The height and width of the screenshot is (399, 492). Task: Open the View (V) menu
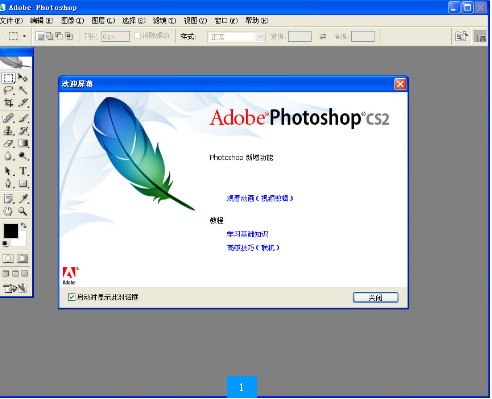tap(195, 21)
